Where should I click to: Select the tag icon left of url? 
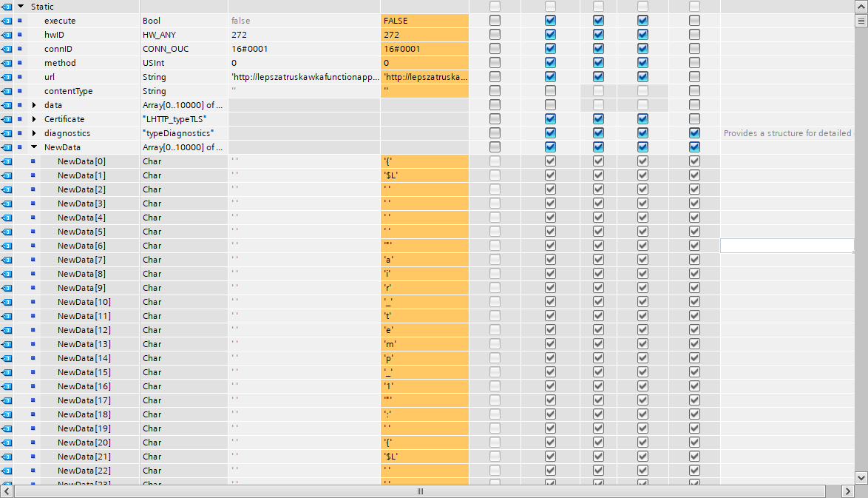[x=7, y=77]
